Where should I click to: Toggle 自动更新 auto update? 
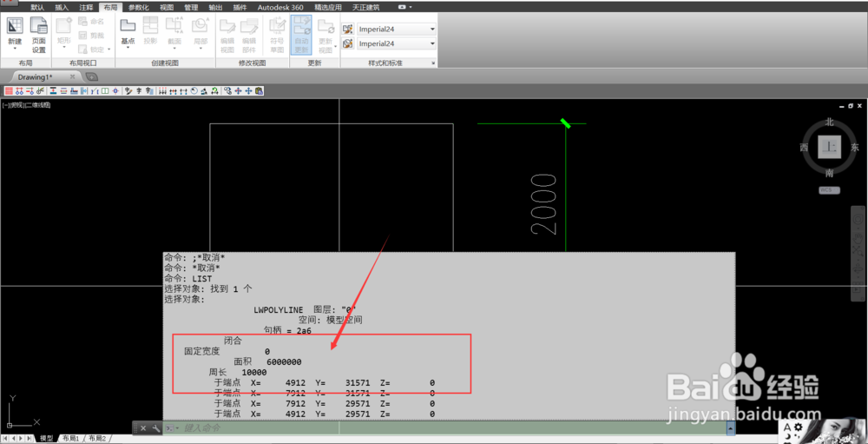301,35
